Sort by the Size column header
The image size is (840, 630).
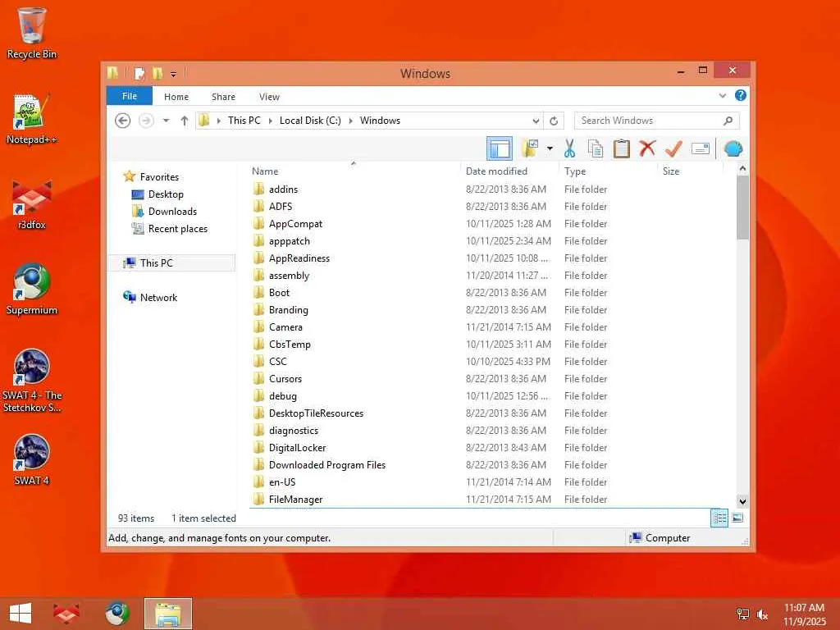click(x=671, y=171)
